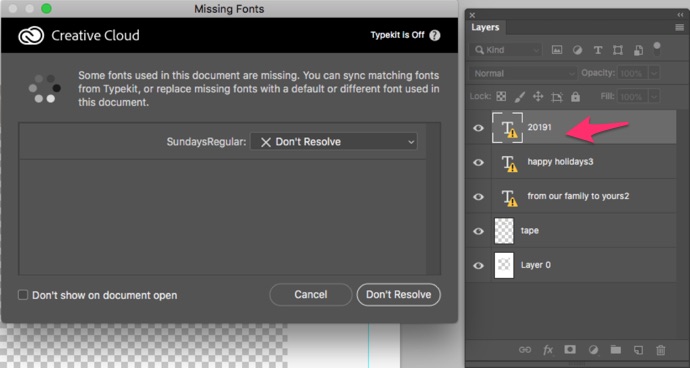Click the from our family to yours2 name
The image size is (690, 368).
pyautogui.click(x=578, y=196)
